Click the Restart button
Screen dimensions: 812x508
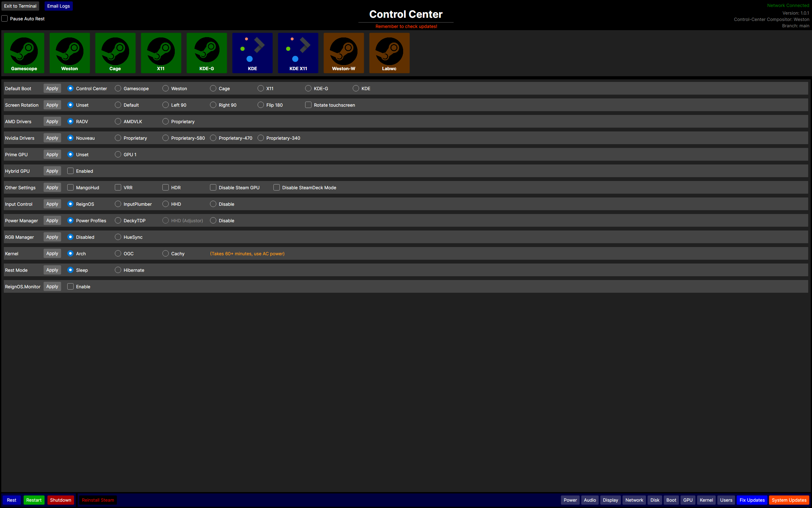pyautogui.click(x=34, y=500)
